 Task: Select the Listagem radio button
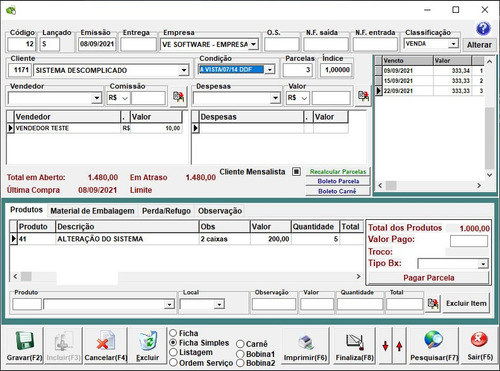173,352
